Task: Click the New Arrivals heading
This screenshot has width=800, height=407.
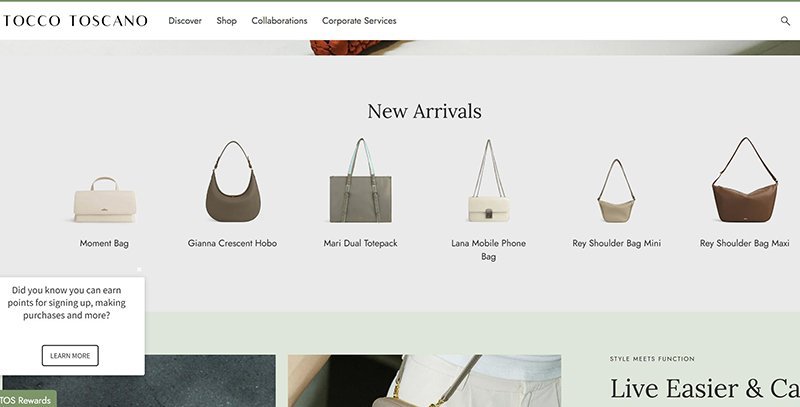Action: (424, 111)
